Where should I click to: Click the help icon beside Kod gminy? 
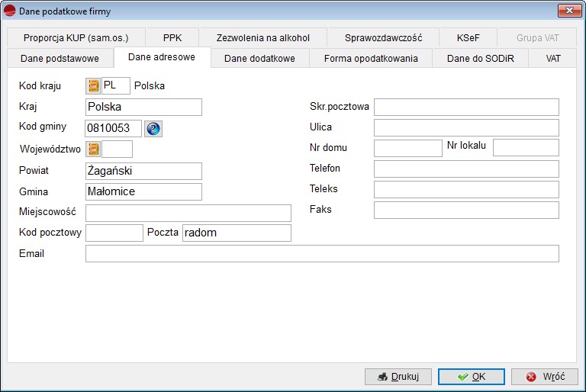(x=153, y=129)
